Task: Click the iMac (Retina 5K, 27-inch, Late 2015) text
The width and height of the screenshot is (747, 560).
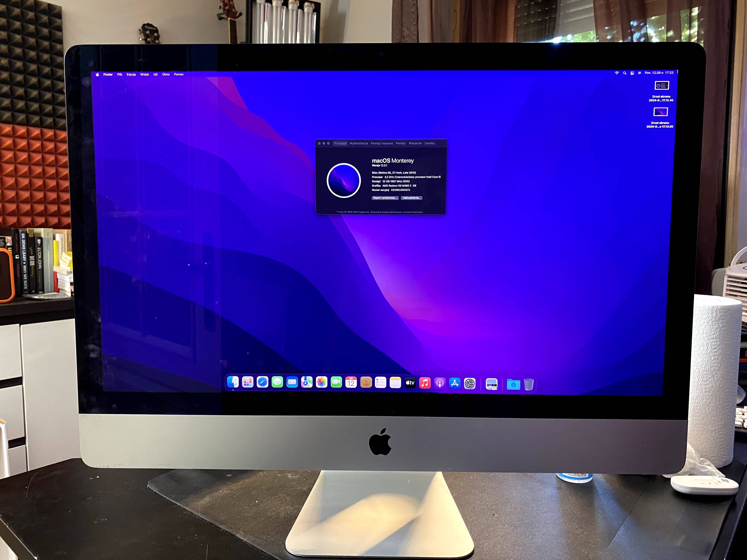Action: click(394, 172)
